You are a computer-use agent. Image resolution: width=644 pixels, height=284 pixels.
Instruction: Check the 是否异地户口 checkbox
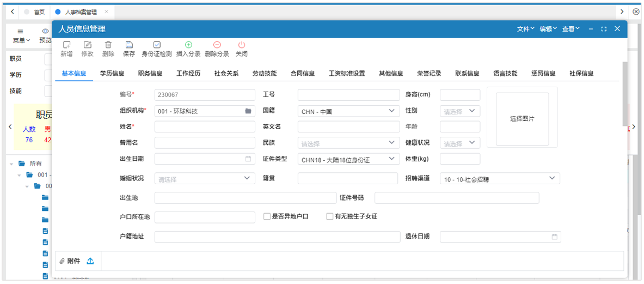267,216
